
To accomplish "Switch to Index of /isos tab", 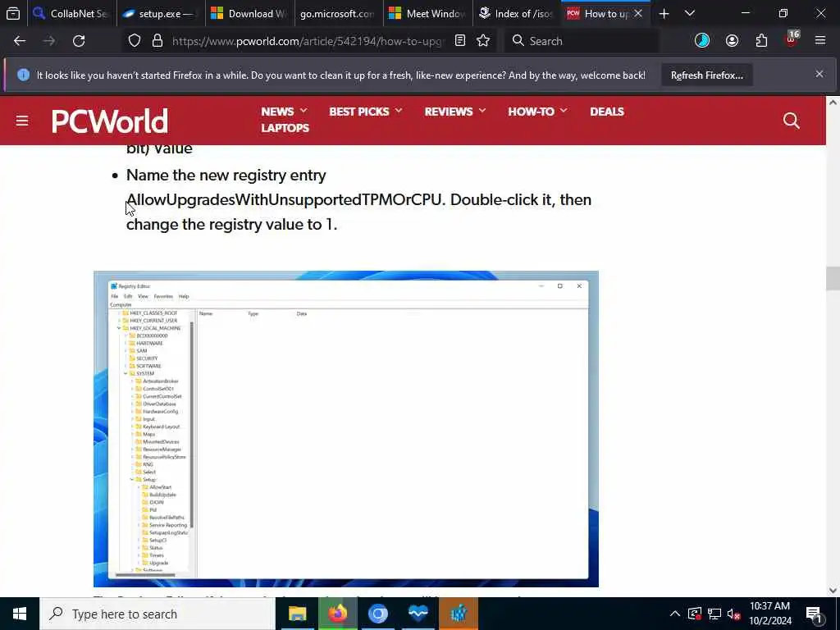I will [517, 14].
